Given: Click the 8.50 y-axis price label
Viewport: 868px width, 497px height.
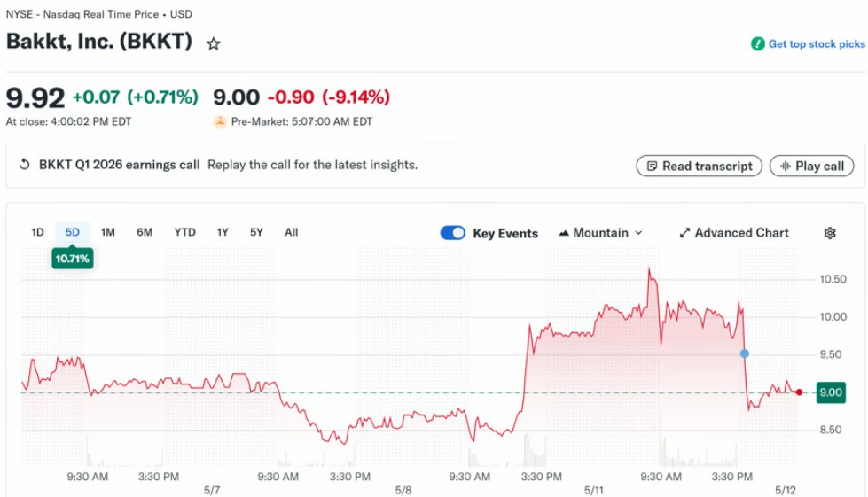Looking at the screenshot, I should click(x=831, y=430).
